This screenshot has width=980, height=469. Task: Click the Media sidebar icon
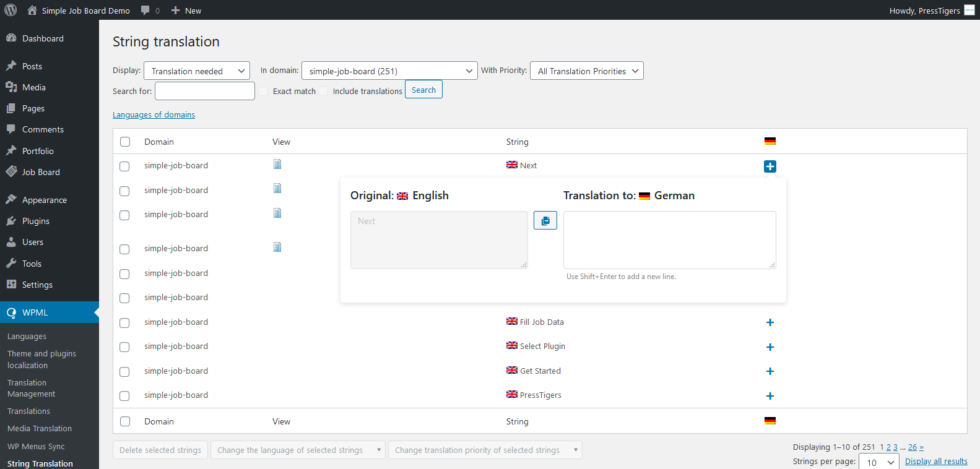(x=11, y=87)
